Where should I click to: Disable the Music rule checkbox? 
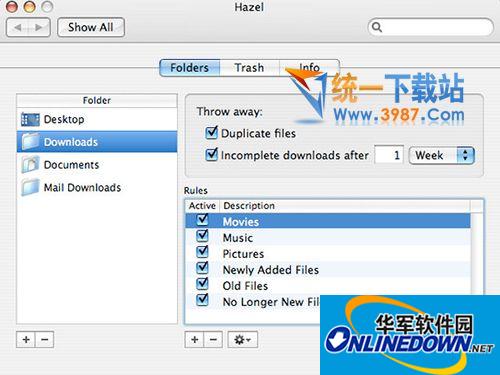pyautogui.click(x=202, y=236)
